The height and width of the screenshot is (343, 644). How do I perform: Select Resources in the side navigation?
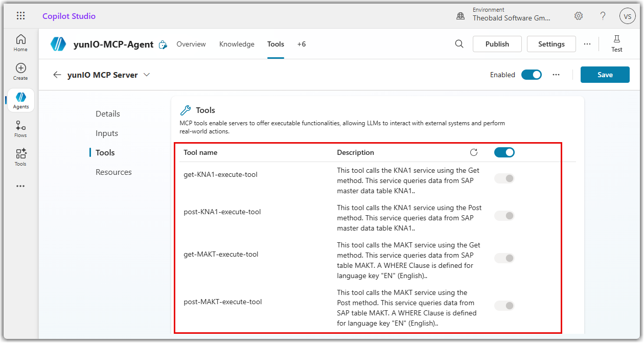coord(113,172)
